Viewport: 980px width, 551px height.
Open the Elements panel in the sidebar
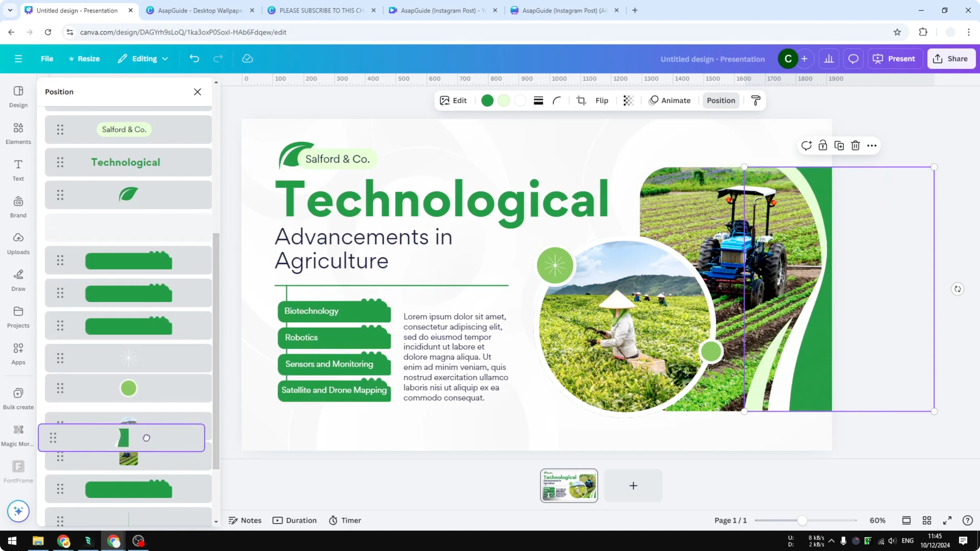pyautogui.click(x=18, y=133)
